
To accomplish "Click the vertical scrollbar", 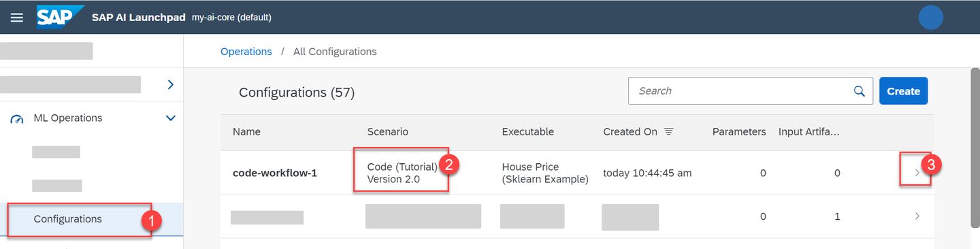I will pyautogui.click(x=975, y=148).
